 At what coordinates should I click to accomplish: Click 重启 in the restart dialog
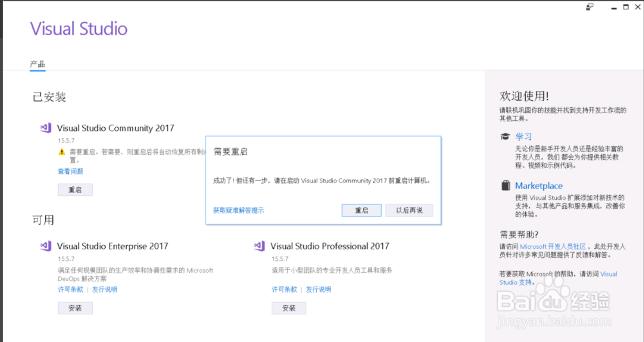pyautogui.click(x=361, y=210)
